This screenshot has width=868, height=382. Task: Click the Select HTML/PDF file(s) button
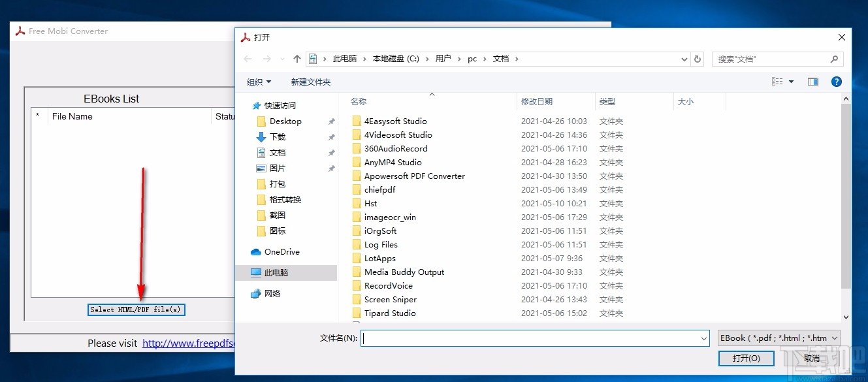click(x=136, y=310)
